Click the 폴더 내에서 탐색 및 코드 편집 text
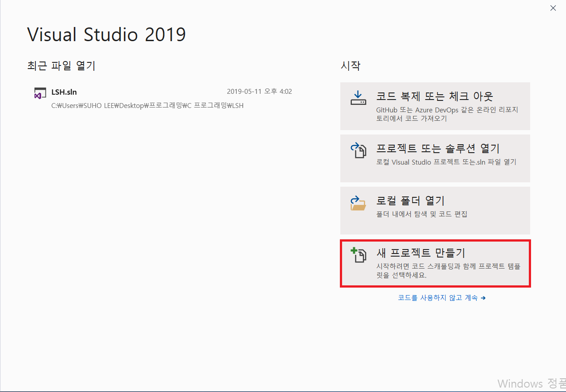 point(422,214)
